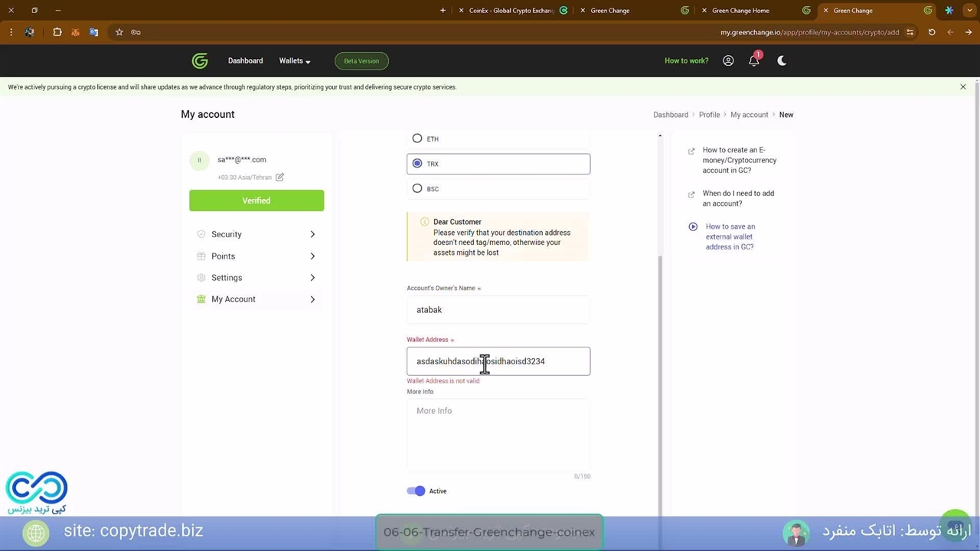Click the edit timezone pencil icon

coord(279,178)
